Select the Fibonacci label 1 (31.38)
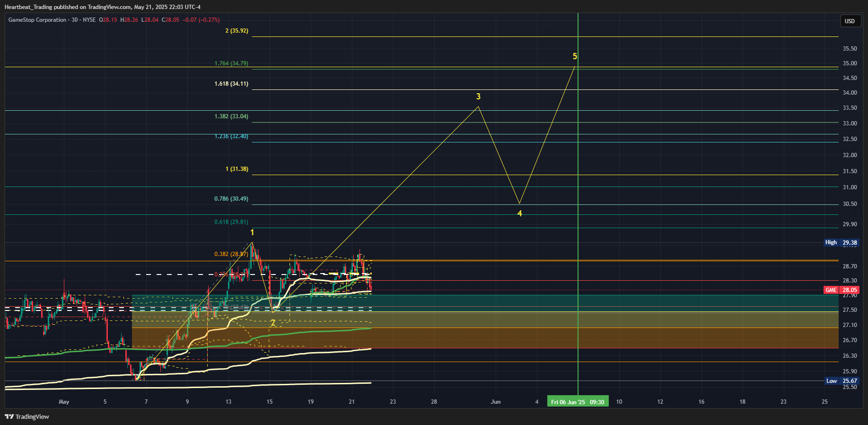 click(237, 169)
